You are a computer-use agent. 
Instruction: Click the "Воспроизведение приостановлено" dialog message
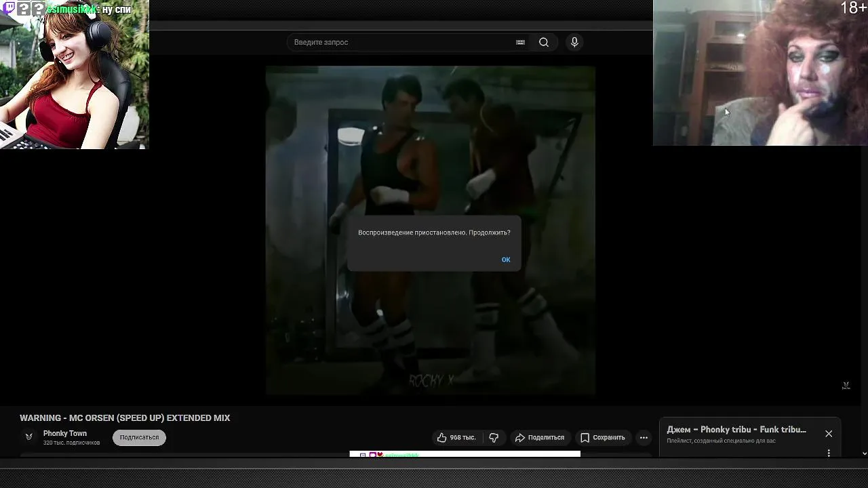coord(434,232)
